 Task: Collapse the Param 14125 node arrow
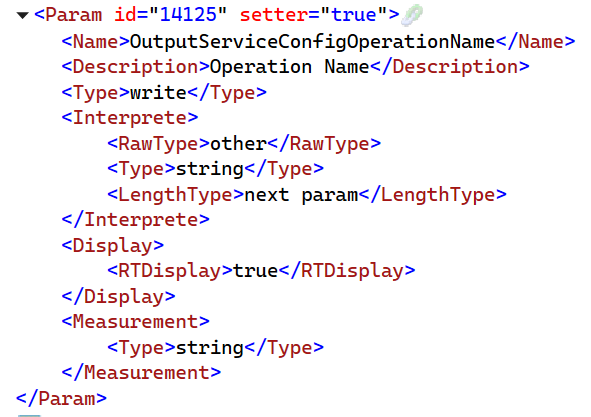23,15
